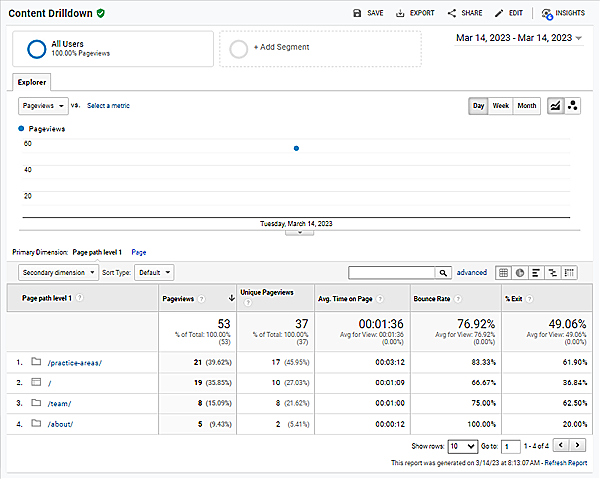Click the Go to page number field
Image resolution: width=600 pixels, height=479 pixels.
(x=510, y=446)
